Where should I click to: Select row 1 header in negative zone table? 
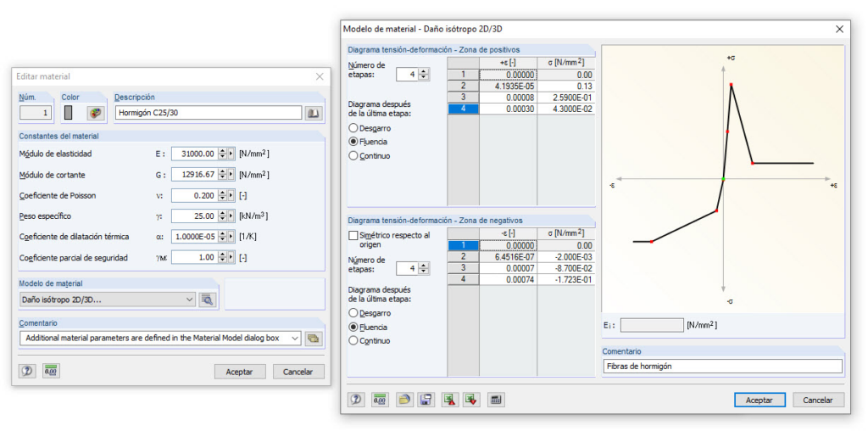(x=463, y=245)
